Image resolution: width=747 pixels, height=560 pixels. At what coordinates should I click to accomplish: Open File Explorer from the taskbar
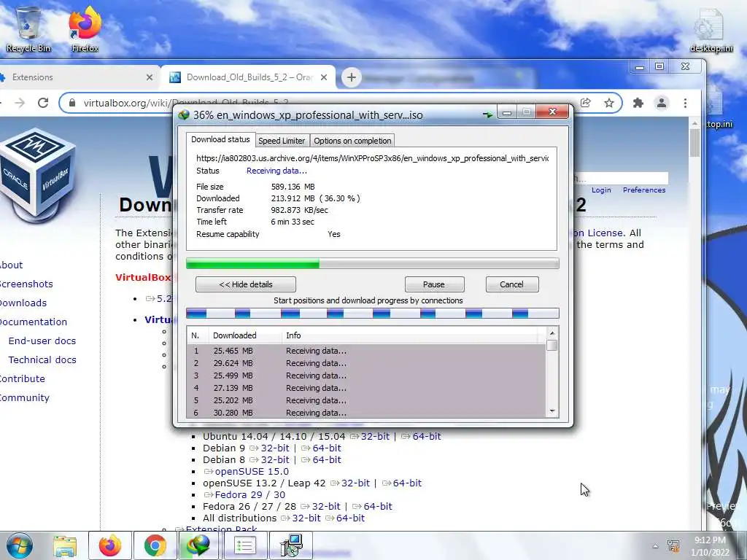[65, 546]
